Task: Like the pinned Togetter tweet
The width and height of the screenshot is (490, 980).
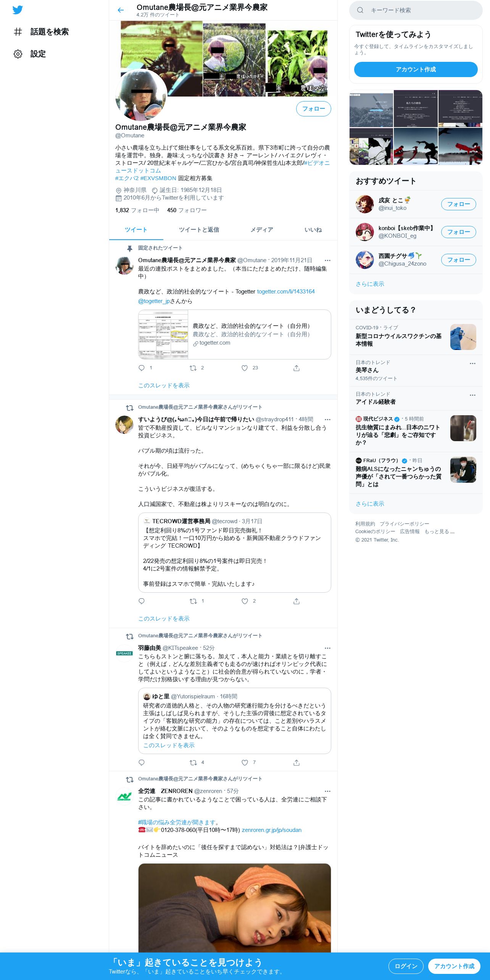Action: click(245, 368)
